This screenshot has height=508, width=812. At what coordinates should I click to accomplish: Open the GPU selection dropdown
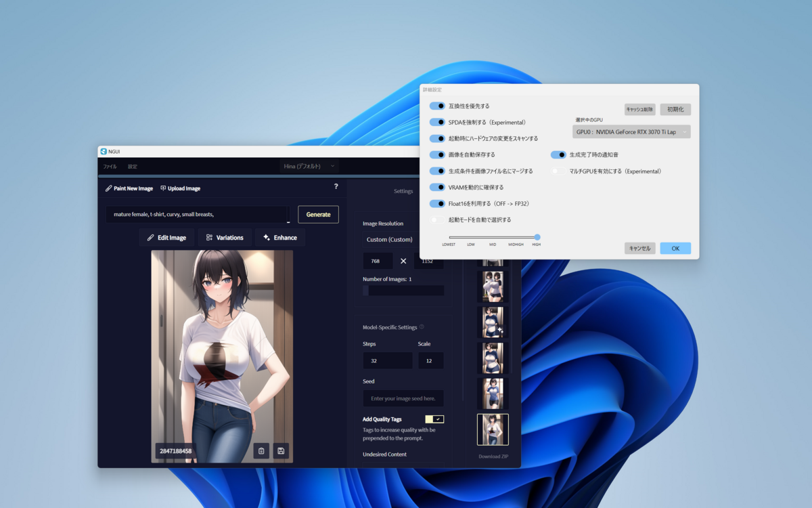(x=631, y=132)
